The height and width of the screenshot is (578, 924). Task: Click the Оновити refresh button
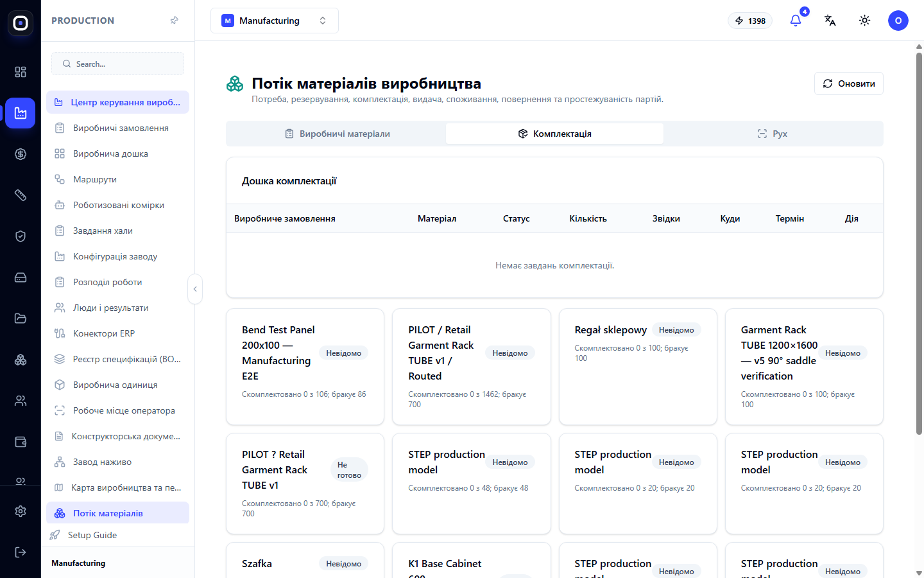coord(848,83)
